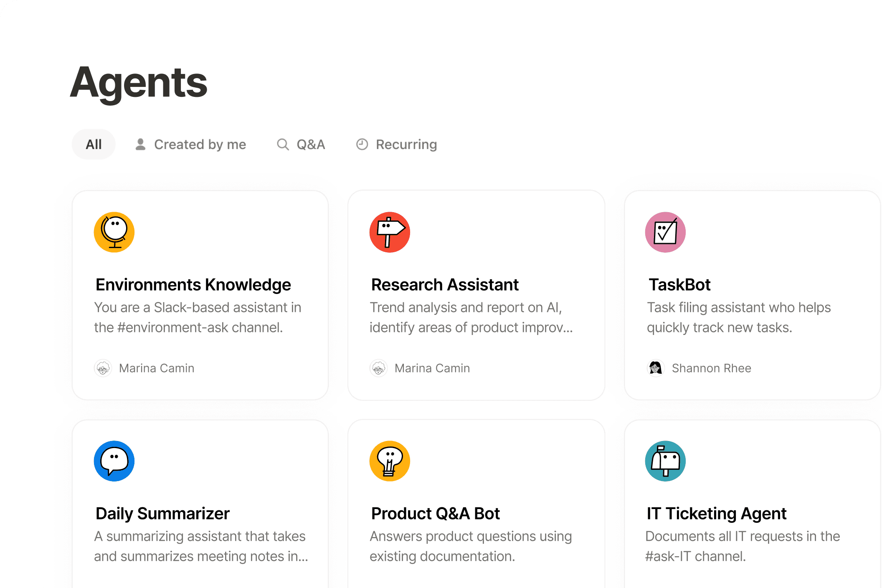This screenshot has width=882, height=588.
Task: Switch to the Created by me tab
Action: click(x=191, y=144)
